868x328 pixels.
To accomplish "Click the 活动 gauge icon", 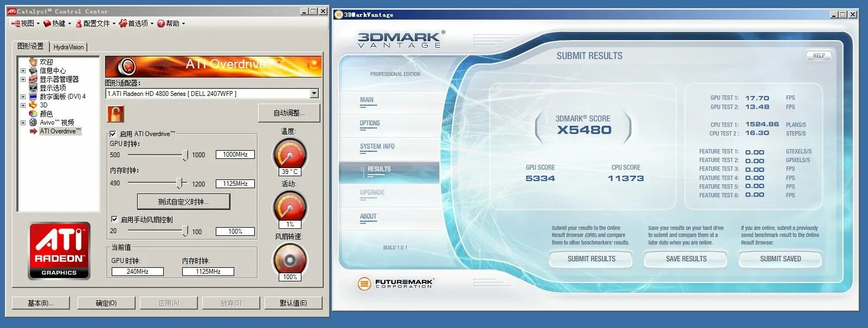I will click(290, 207).
